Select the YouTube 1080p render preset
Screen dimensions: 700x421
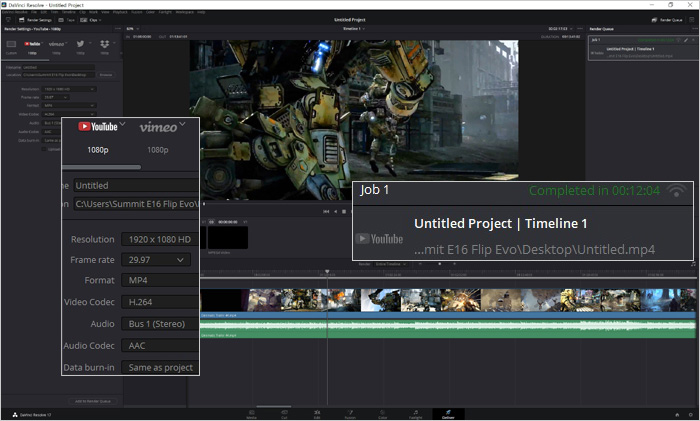pyautogui.click(x=98, y=128)
